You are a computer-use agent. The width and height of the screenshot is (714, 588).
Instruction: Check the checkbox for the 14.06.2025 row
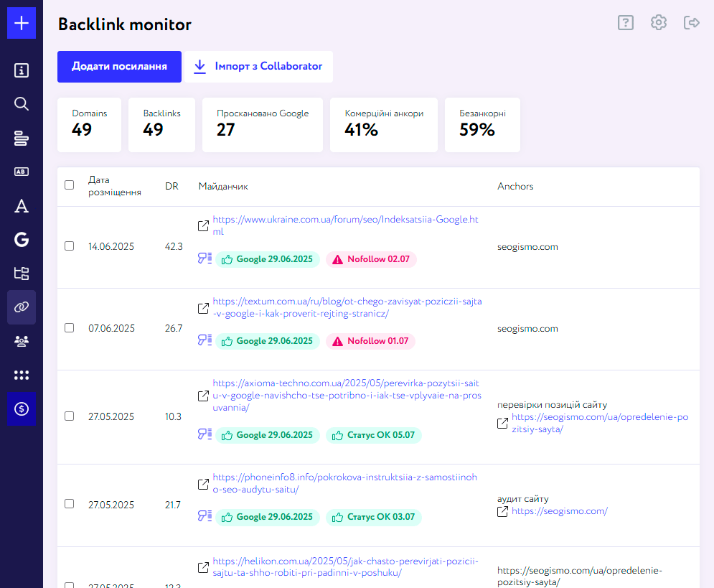tap(69, 246)
